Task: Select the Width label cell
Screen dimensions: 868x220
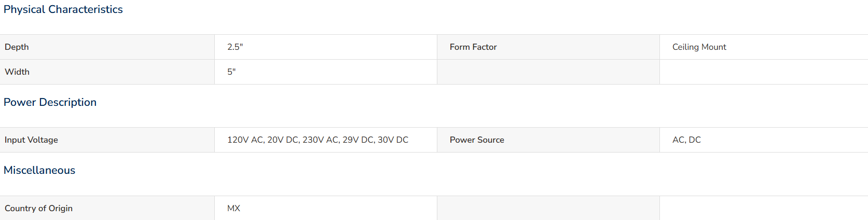Action: (107, 72)
